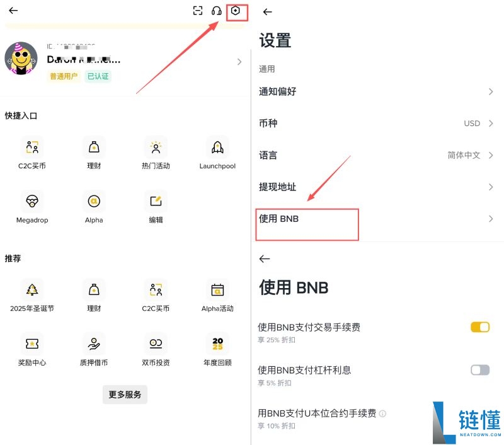This screenshot has height=445, width=504.
Task: Expand 使用 BNB chevron arrow
Action: pos(491,219)
